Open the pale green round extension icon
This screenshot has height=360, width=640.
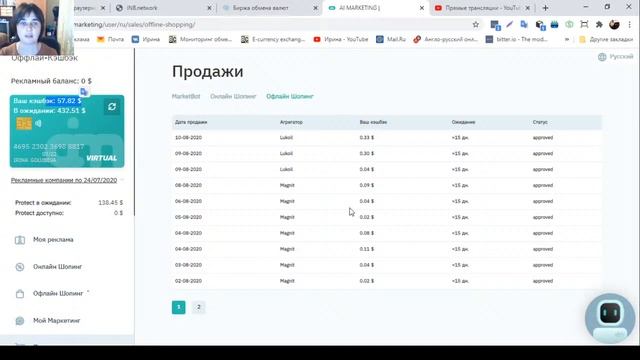pyautogui.click(x=569, y=24)
